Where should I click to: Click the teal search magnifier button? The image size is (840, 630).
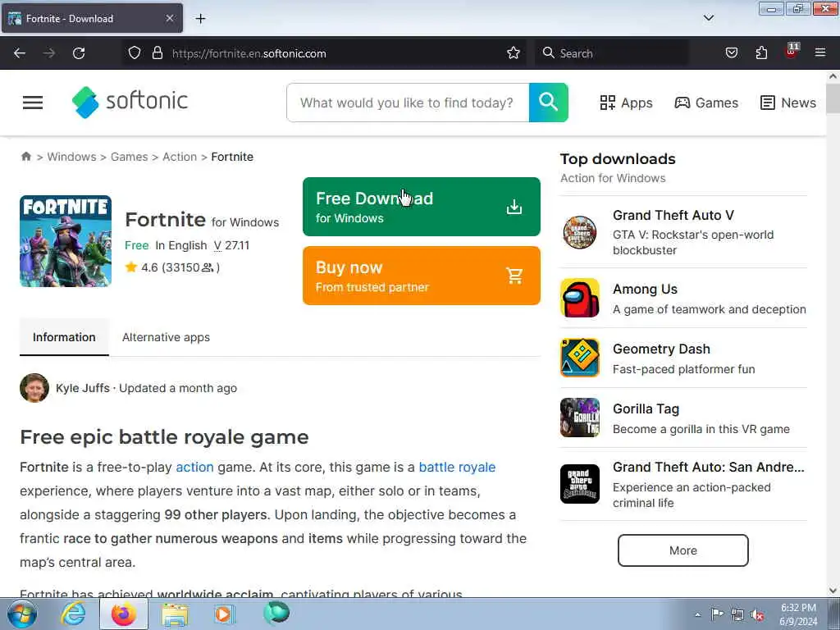click(x=548, y=103)
